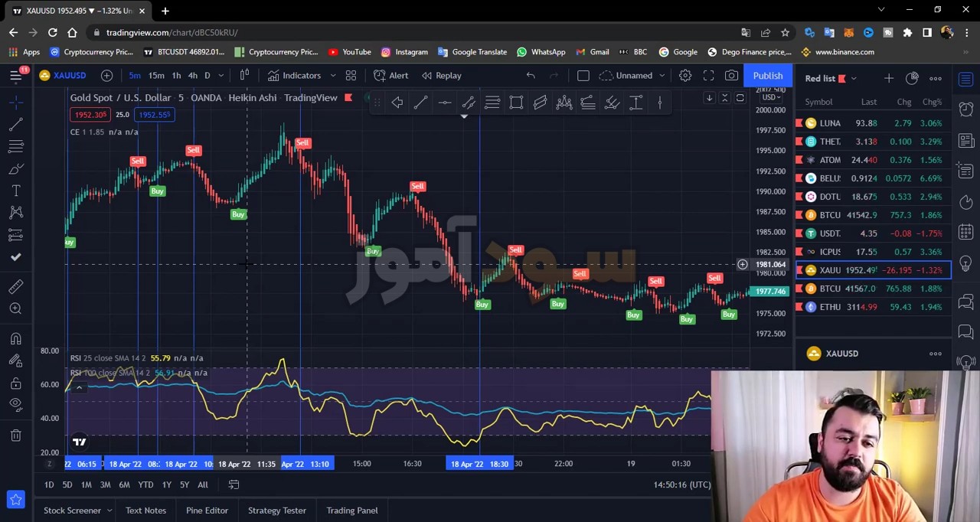The image size is (980, 522).
Task: Open alerts panel in right sidebar
Action: tap(965, 109)
